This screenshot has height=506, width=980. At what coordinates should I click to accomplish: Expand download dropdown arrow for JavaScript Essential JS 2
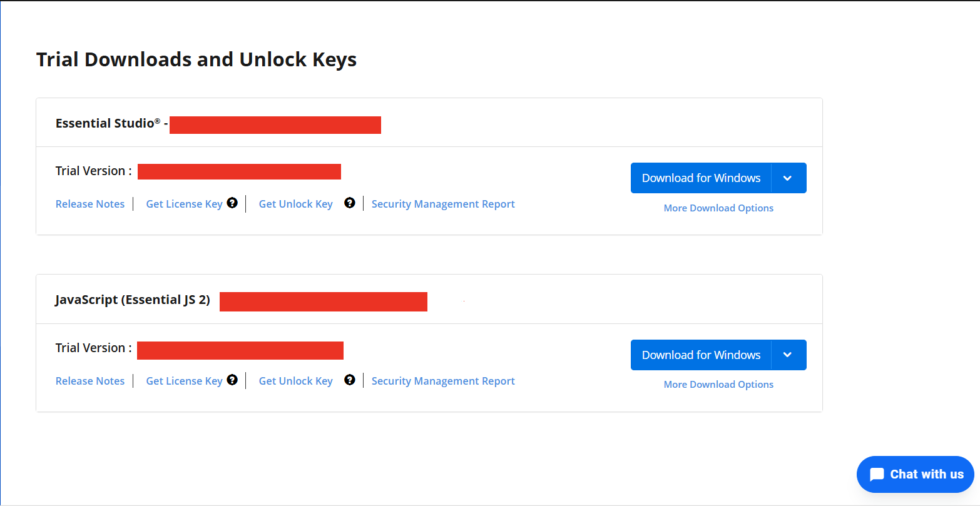point(788,355)
